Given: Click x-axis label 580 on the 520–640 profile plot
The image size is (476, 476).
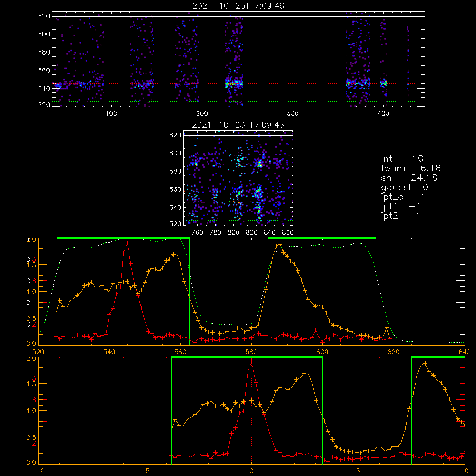Looking at the screenshot, I should click(251, 352).
